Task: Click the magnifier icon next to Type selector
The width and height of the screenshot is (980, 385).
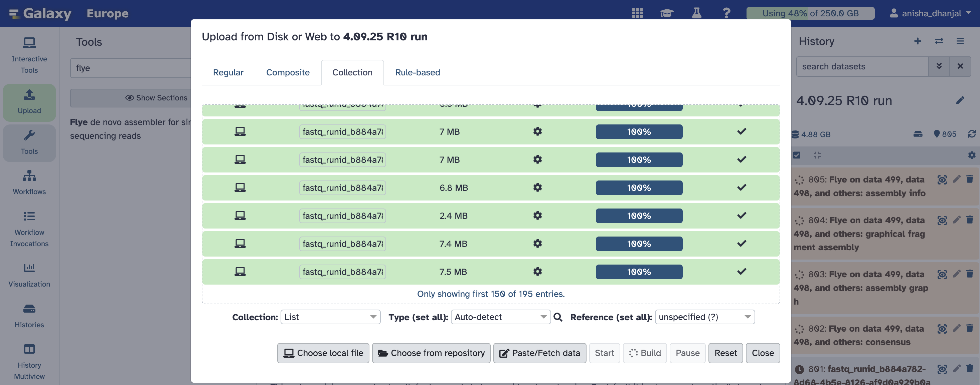Action: (x=558, y=317)
